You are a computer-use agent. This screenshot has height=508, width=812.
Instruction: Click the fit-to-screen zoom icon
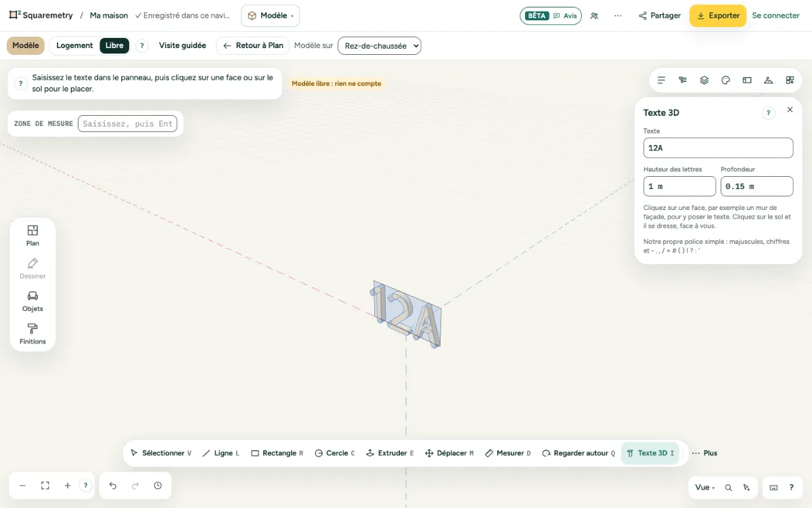pyautogui.click(x=45, y=486)
